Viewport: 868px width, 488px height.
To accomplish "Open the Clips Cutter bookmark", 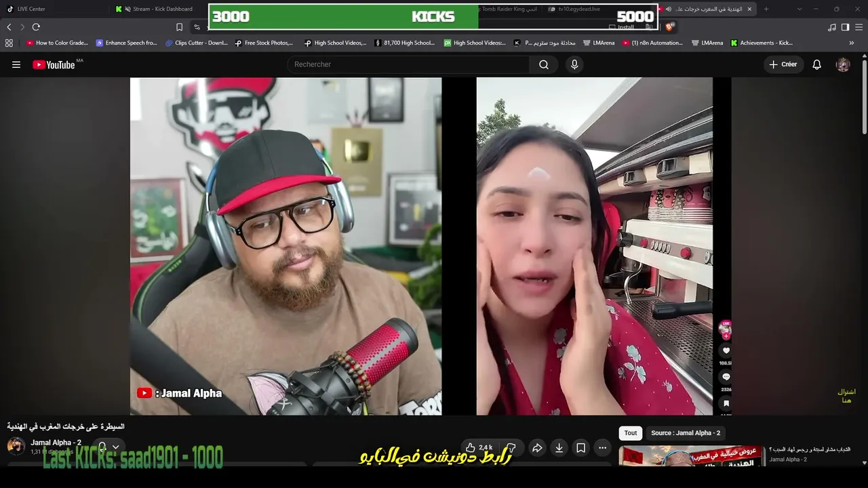I will click(197, 43).
